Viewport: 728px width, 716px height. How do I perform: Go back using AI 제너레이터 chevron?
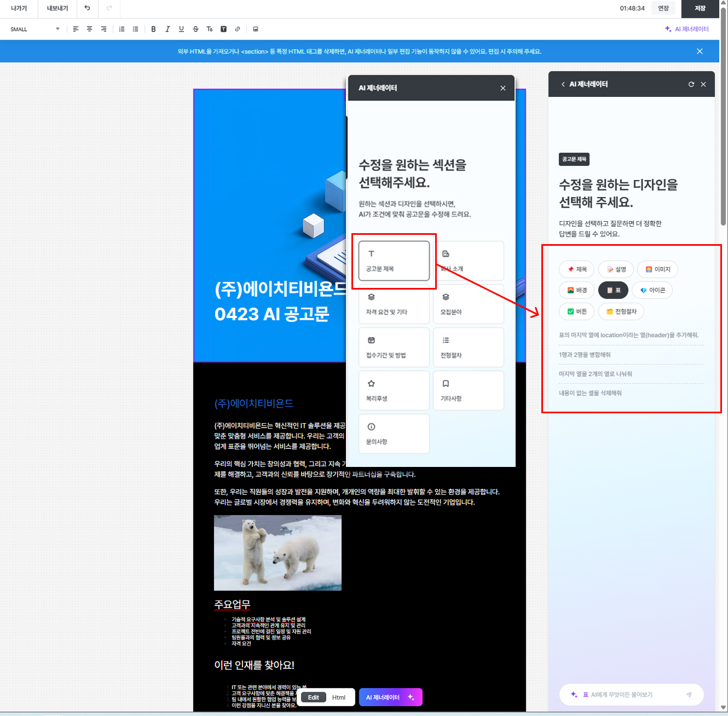click(x=563, y=84)
